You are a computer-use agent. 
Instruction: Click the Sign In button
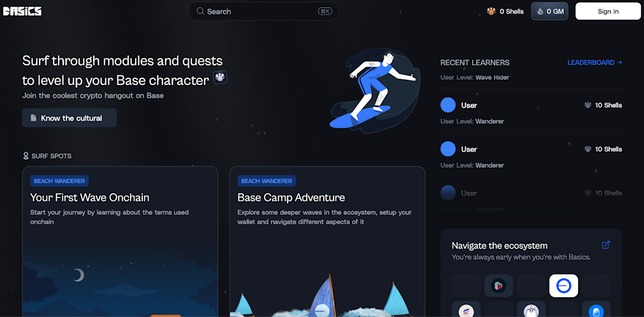point(608,11)
